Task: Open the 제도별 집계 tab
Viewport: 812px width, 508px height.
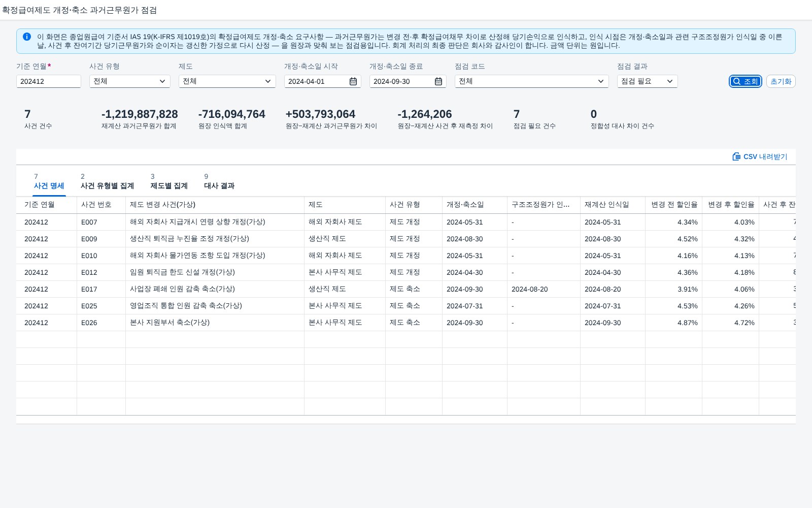Action: pos(169,181)
